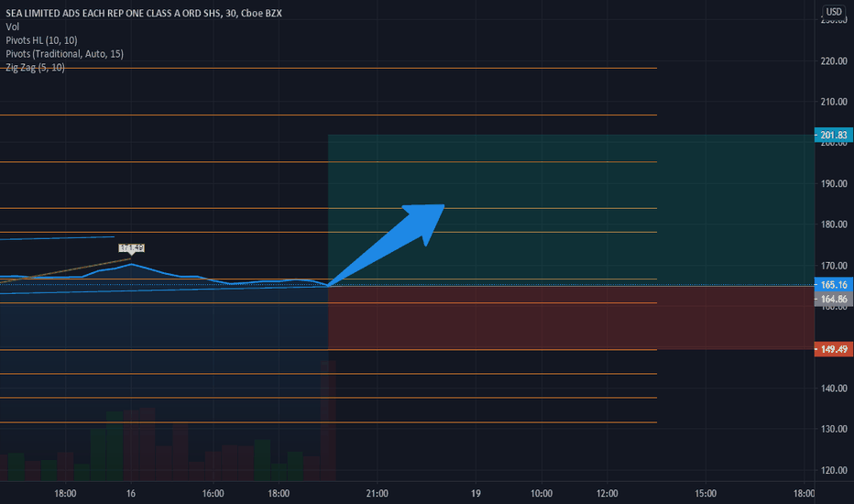
Task: Click the 15:00 time axis label
Action: (x=706, y=494)
